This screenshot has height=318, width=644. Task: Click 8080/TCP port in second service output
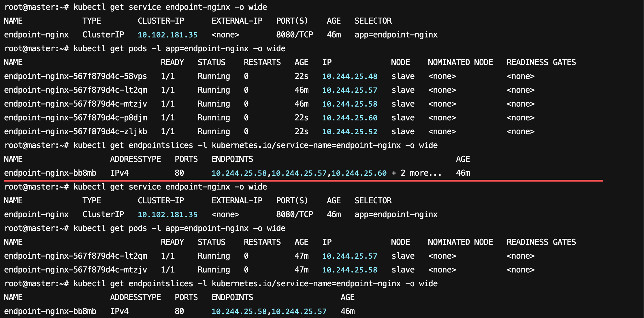(x=295, y=215)
